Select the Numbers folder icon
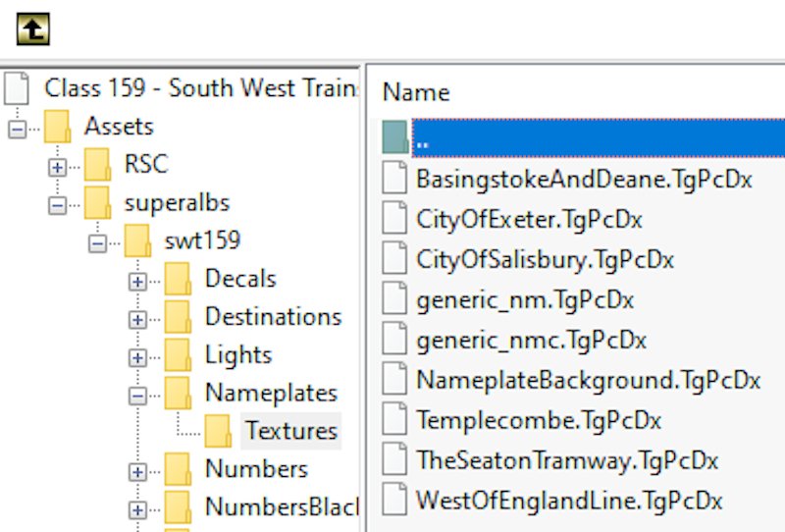785x532 pixels. pyautogui.click(x=178, y=469)
